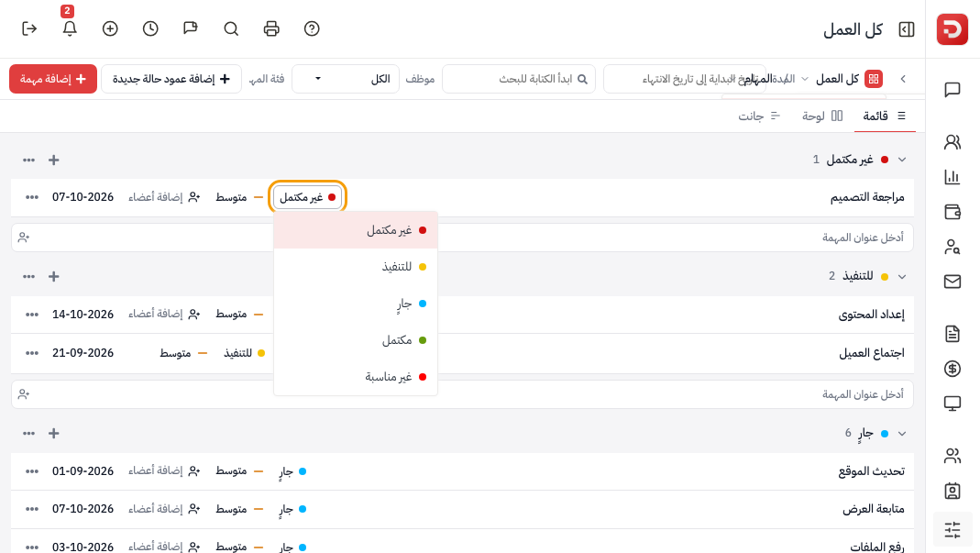Switch to قائمة list tab

(x=885, y=116)
